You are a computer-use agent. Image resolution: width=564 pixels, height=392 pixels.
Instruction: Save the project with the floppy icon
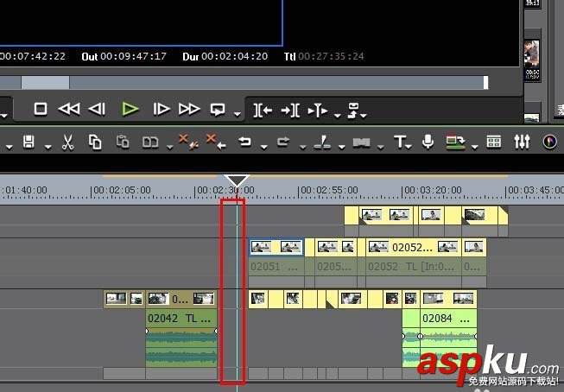[29, 142]
